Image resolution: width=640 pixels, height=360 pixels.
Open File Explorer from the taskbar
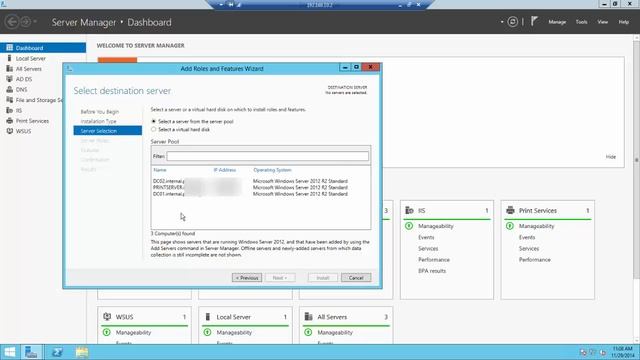point(82,352)
